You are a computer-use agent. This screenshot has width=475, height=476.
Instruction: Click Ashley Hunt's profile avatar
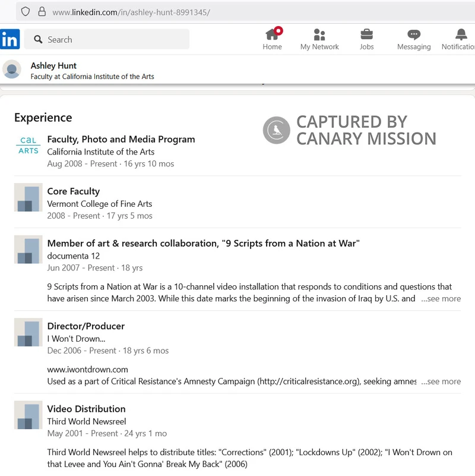click(x=12, y=69)
